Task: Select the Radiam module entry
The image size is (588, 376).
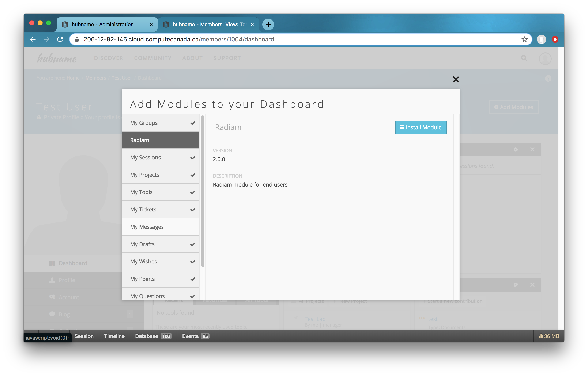Action: [x=161, y=140]
